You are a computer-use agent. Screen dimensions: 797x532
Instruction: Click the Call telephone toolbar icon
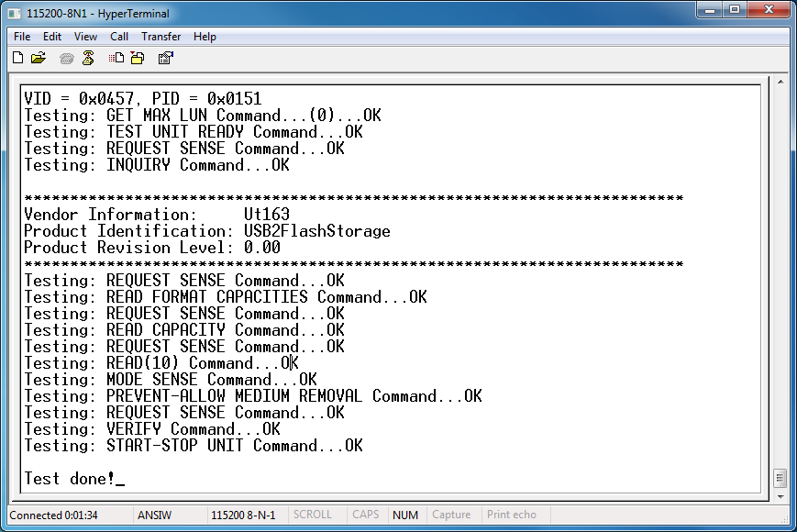66,59
